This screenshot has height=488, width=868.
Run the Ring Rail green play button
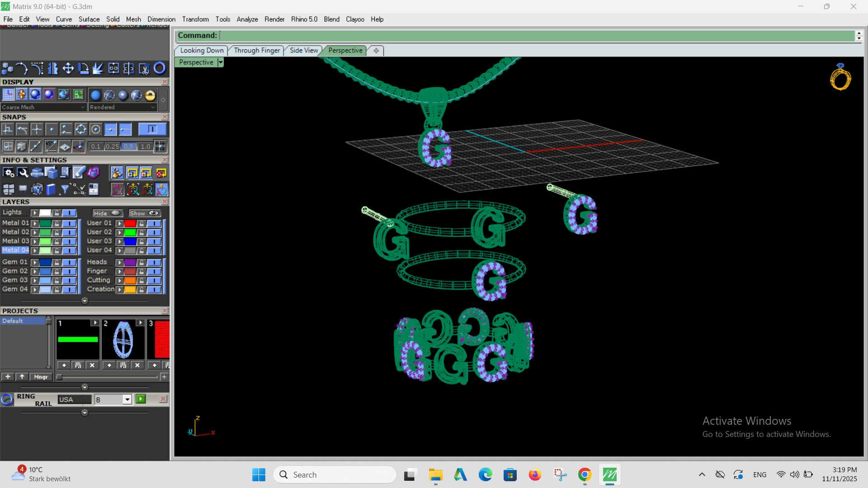[x=141, y=399]
